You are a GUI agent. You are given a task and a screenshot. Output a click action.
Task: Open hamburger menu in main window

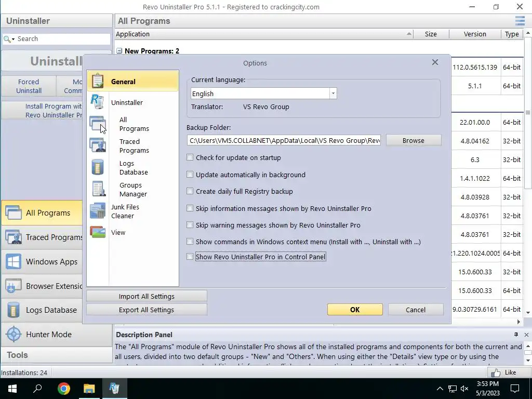tap(520, 21)
